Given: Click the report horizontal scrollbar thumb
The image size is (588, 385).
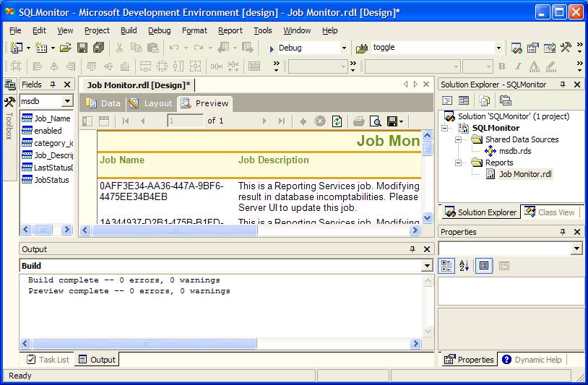Looking at the screenshot, I should pyautogui.click(x=174, y=230).
